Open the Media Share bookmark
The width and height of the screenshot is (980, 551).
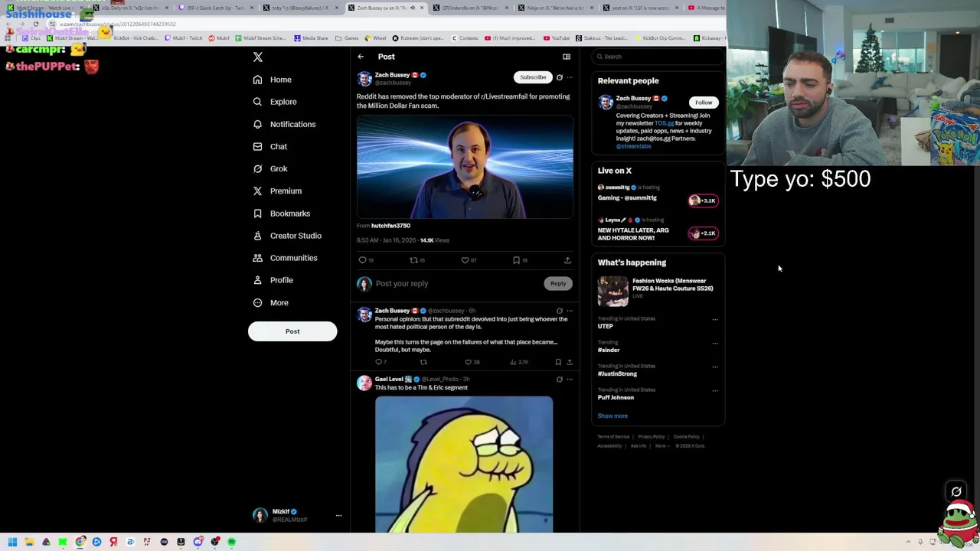[x=311, y=38]
